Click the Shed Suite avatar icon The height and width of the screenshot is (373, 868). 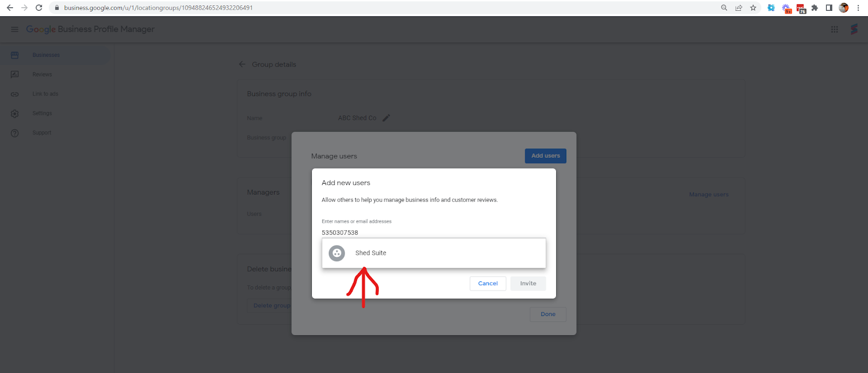click(337, 253)
